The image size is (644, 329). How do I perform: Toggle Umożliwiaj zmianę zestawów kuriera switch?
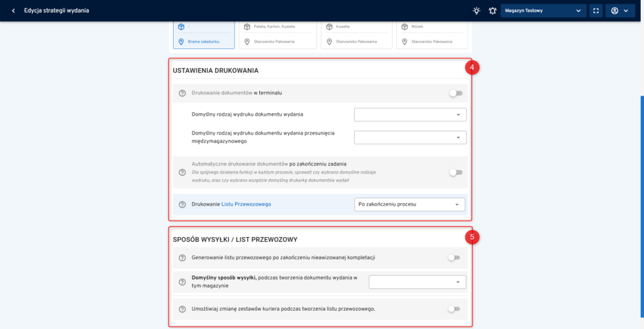click(453, 309)
